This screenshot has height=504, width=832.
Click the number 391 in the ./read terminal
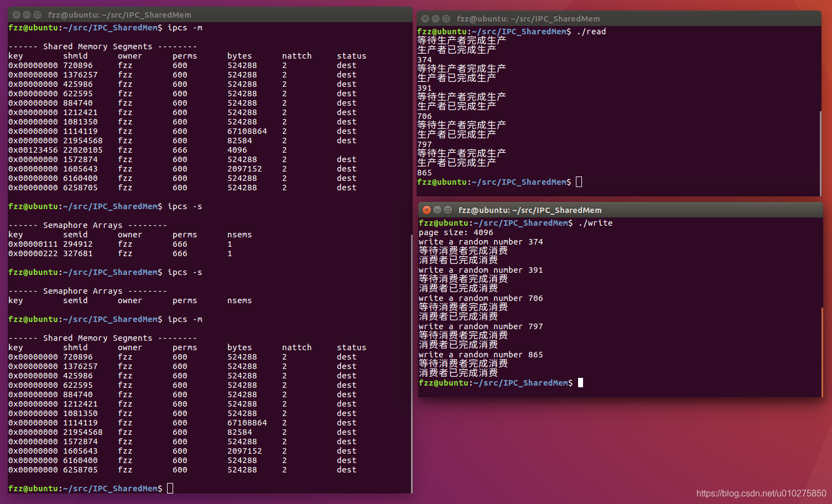coord(424,88)
